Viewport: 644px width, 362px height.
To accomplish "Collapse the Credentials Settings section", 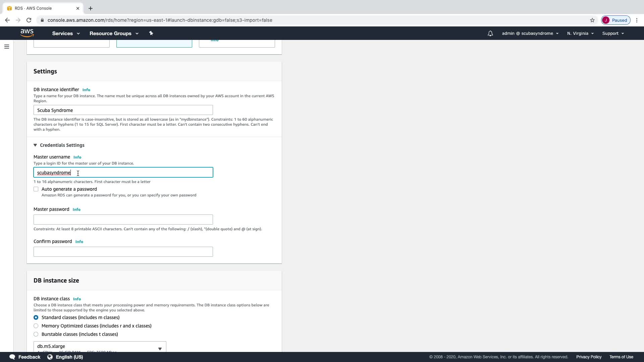I will tap(35, 145).
